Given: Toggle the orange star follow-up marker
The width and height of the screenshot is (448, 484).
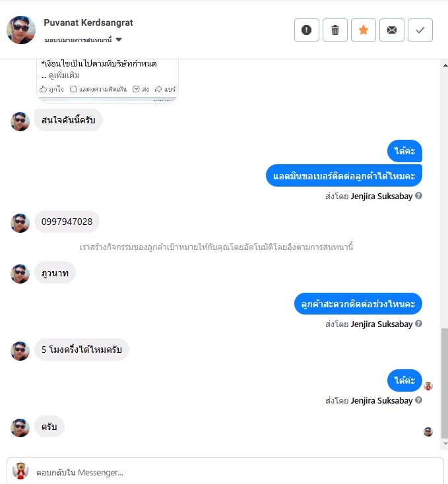Looking at the screenshot, I should [364, 30].
